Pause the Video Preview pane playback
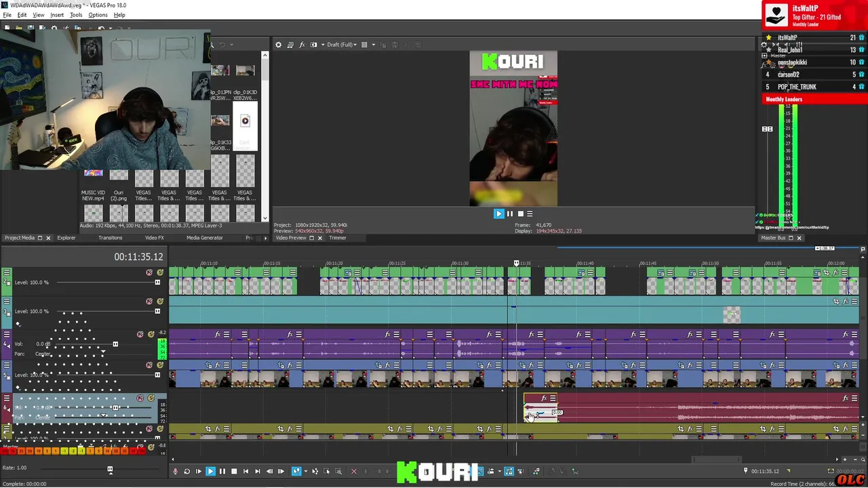This screenshot has width=868, height=488. tap(510, 213)
